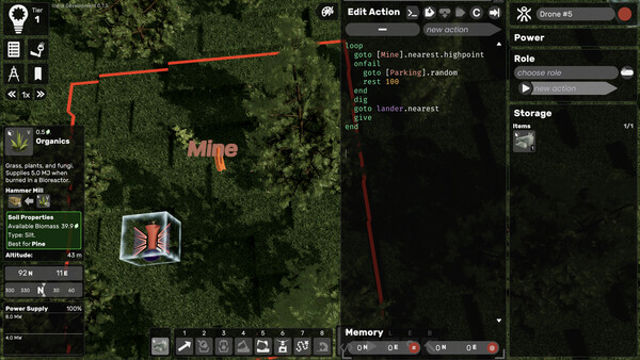
Task: Click the terrain map icon left of the hotbar
Action: 160,346
